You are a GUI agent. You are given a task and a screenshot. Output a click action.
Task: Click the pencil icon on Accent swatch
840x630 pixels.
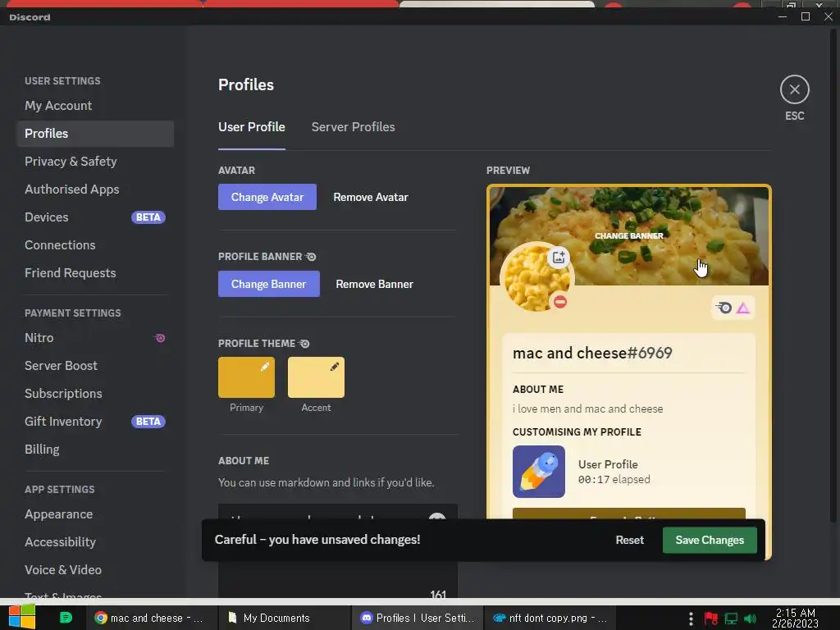click(335, 367)
